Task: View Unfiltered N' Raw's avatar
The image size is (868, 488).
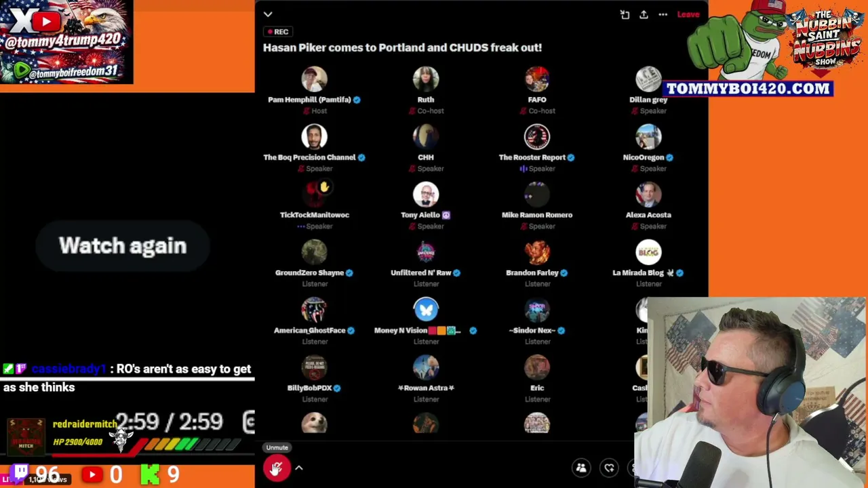Action: coord(426,252)
